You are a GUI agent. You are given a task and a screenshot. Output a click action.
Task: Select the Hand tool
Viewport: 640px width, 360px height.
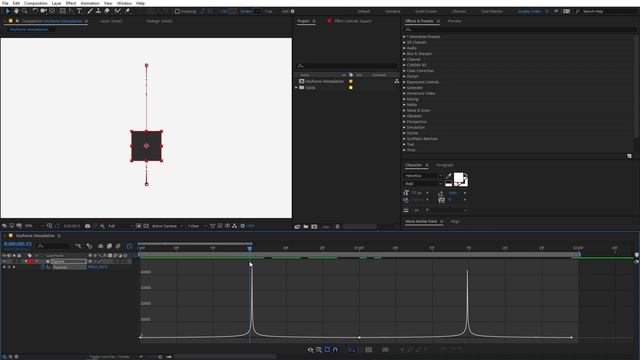click(16, 11)
